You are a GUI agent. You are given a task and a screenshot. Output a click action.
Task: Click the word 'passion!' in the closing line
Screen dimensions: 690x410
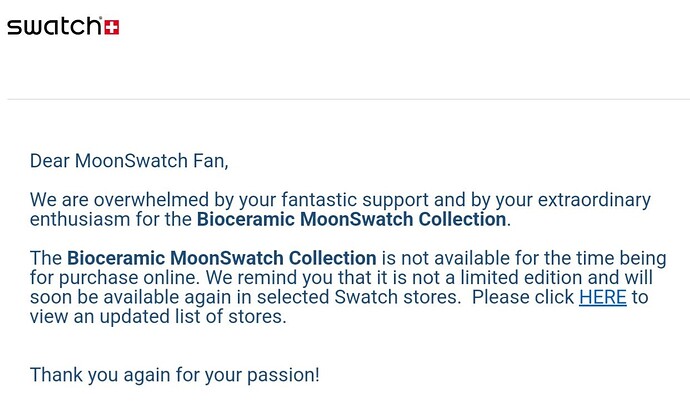pos(283,375)
